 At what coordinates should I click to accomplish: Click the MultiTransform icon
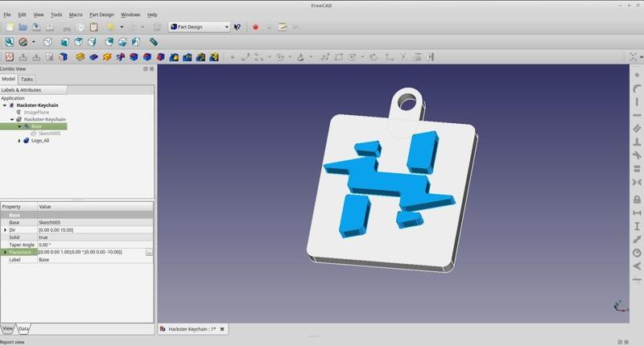coord(214,57)
